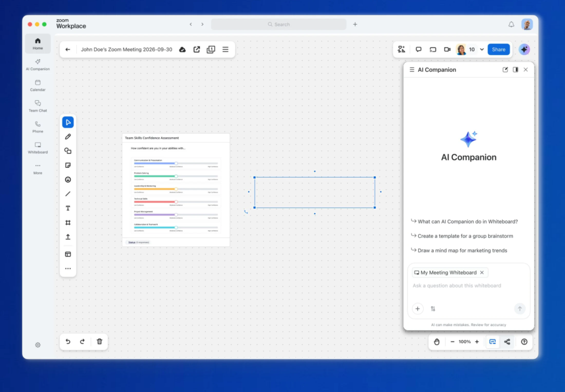This screenshot has height=392, width=565.
Task: Open whiteboard in new window icon
Action: (197, 50)
